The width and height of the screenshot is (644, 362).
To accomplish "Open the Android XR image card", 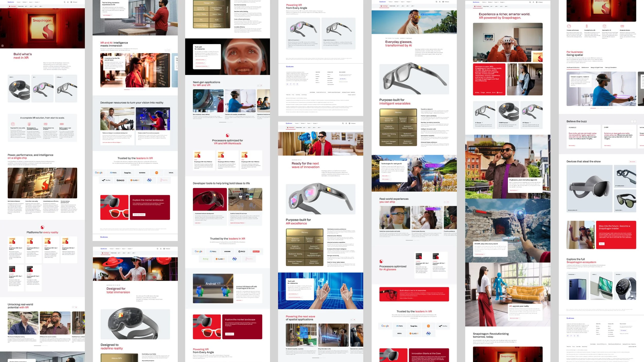I will (213, 288).
